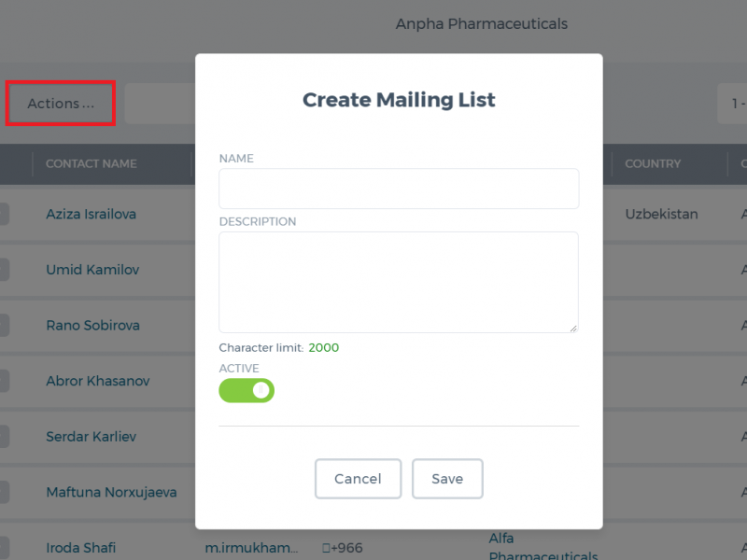Open contact Umid Kamilov
Screen dimensions: 747x560
click(92, 270)
